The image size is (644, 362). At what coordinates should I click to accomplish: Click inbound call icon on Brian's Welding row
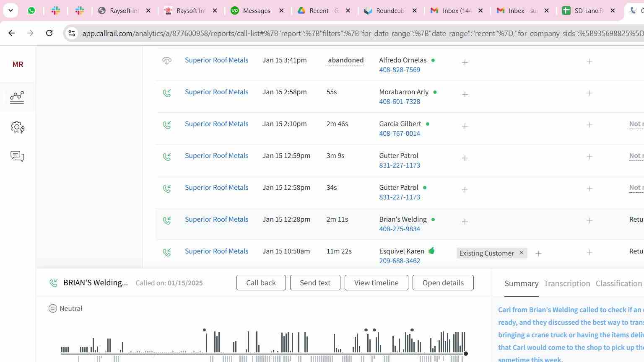coord(167,220)
